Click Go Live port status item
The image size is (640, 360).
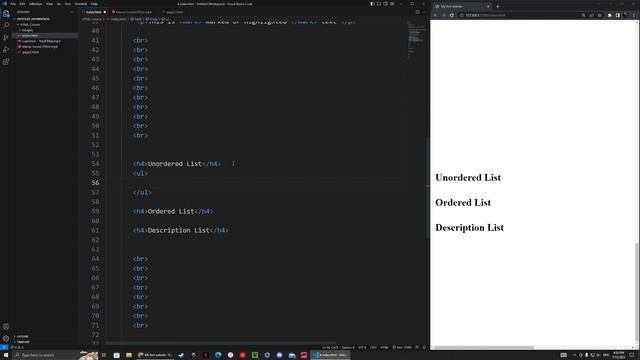[x=402, y=348]
